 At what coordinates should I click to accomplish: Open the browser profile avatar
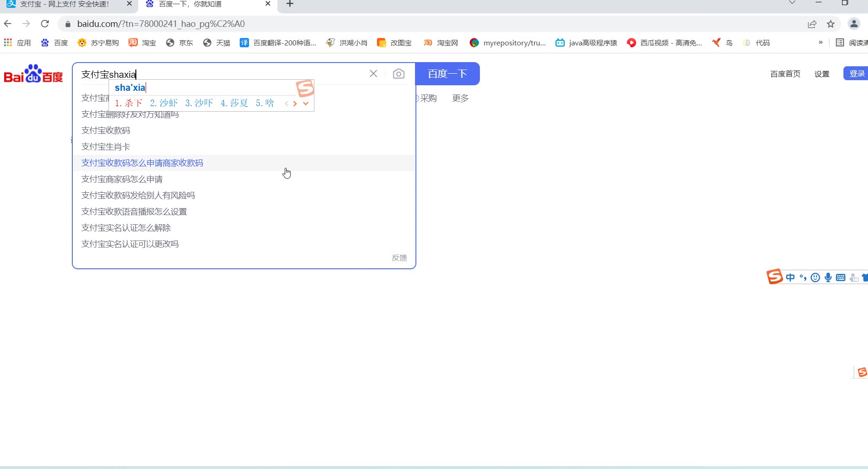pos(854,24)
